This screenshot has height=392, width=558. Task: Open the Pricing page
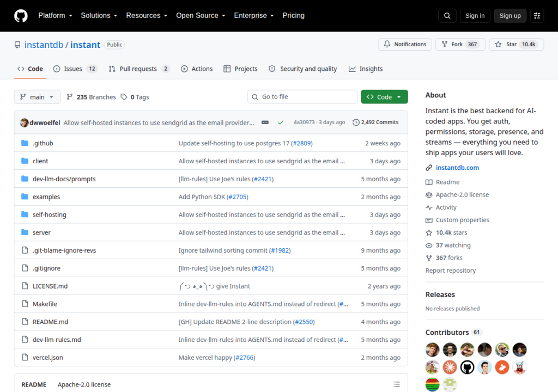click(x=294, y=16)
